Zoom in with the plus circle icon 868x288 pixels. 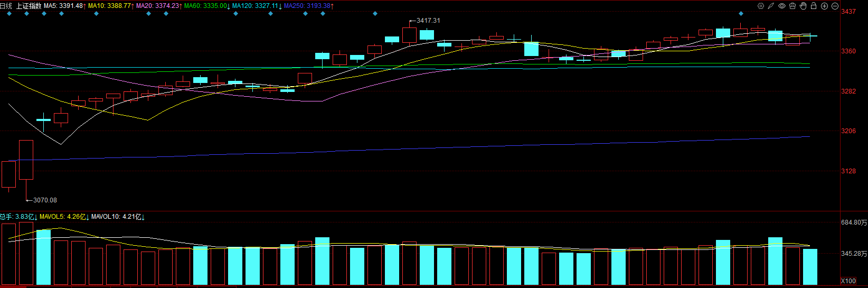824,6
